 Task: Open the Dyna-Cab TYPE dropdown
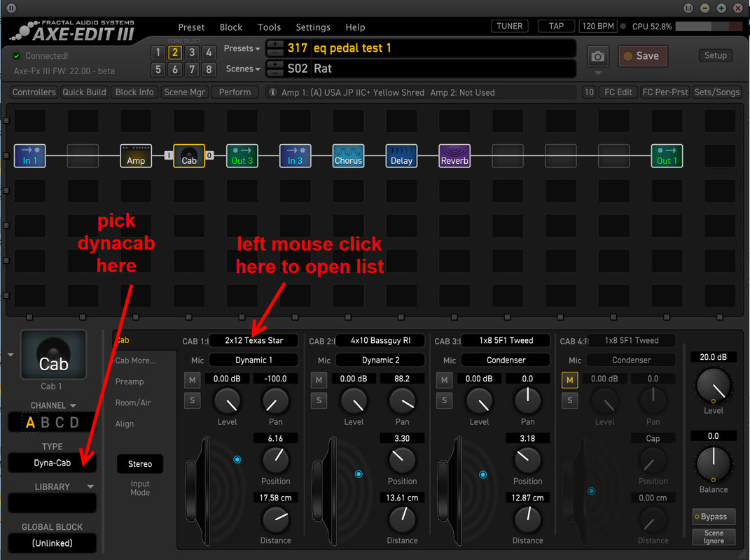click(52, 463)
